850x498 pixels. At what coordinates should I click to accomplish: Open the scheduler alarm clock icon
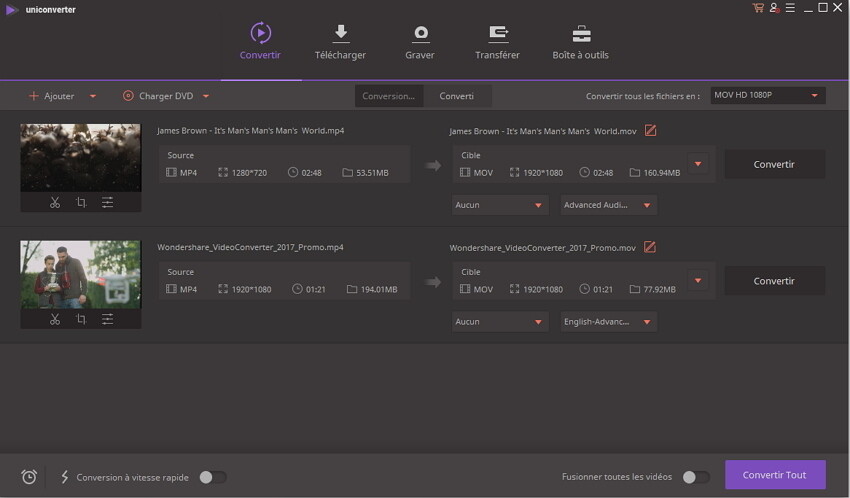pyautogui.click(x=29, y=477)
